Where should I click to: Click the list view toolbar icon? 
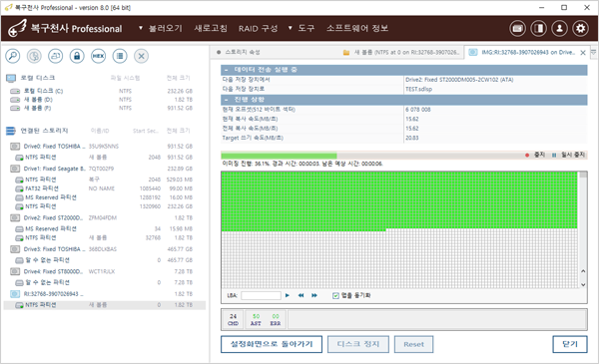click(120, 56)
